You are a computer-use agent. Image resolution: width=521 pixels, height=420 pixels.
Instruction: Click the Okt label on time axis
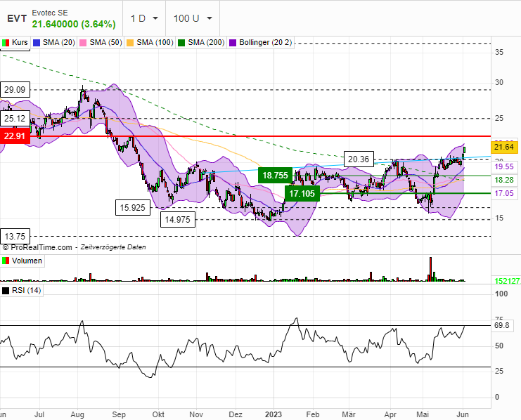(158, 414)
